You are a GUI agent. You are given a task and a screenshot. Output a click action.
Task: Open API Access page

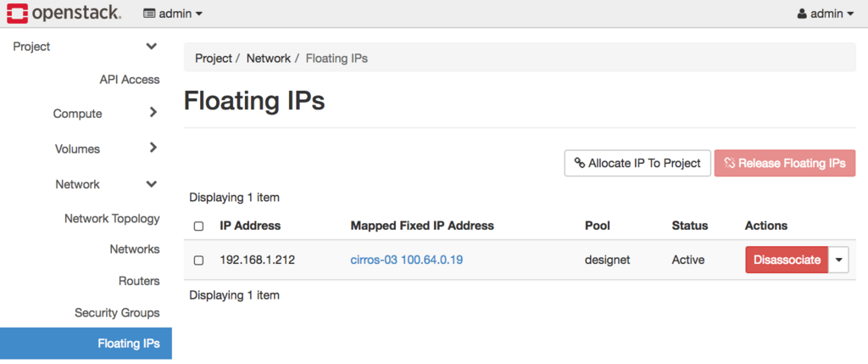tap(129, 80)
